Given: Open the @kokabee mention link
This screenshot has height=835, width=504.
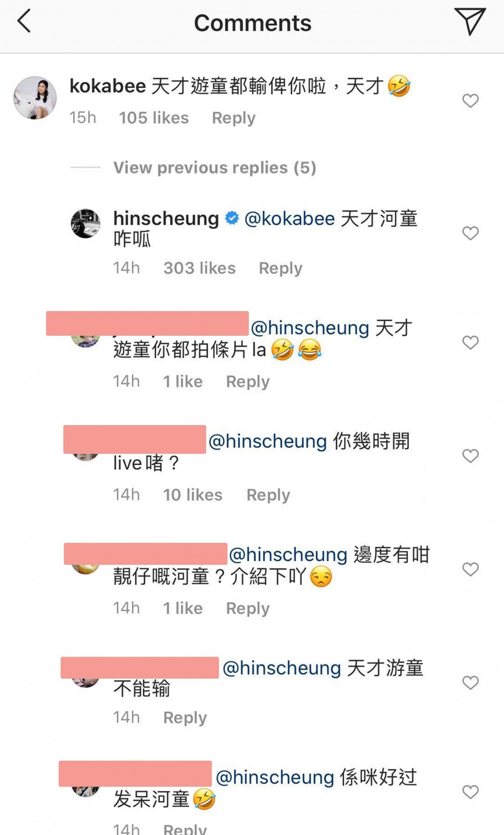Looking at the screenshot, I should (289, 219).
